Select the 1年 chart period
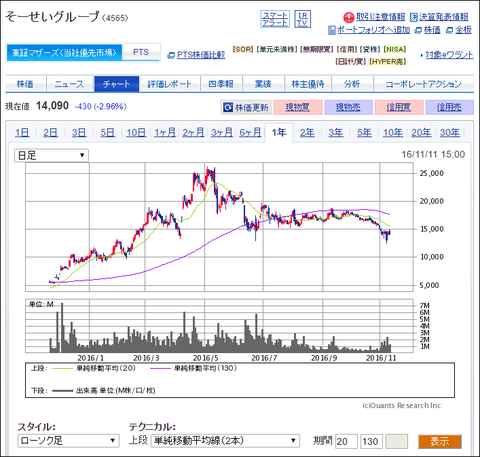 coord(279,133)
